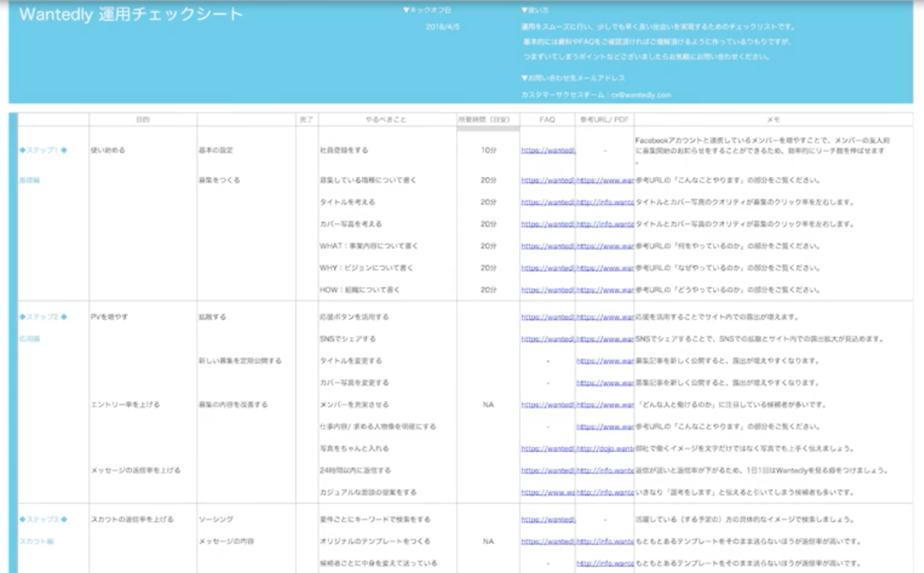Screen dimensions: 924x573
Task: Select the ◆ステップ3◆ heading cell
Action: 44,519
